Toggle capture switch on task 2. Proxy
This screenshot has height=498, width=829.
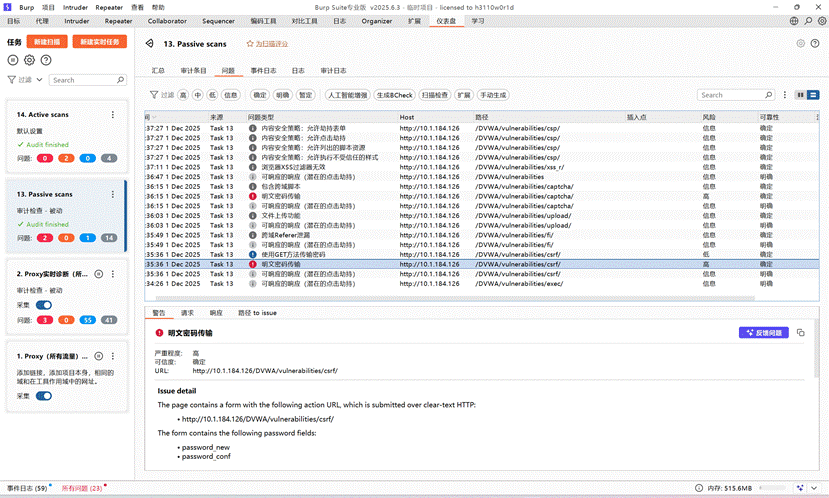tap(44, 305)
